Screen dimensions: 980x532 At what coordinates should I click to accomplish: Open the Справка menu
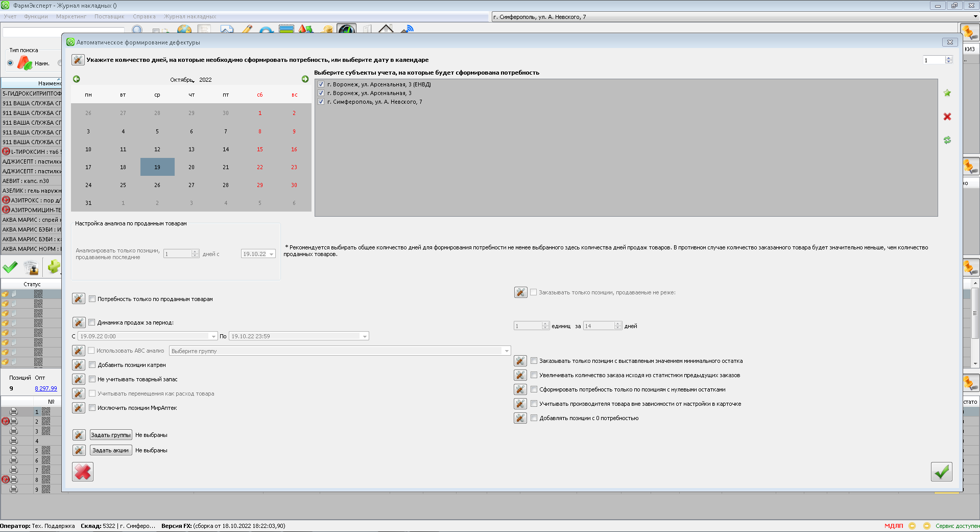point(144,16)
